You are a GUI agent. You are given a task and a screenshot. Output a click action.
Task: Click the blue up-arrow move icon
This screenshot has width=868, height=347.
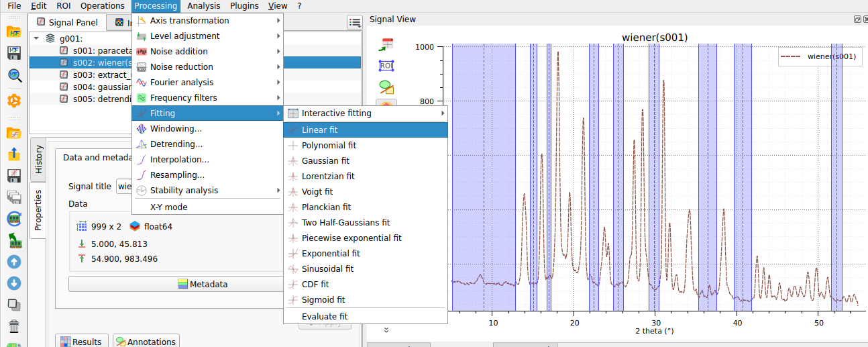point(14,261)
